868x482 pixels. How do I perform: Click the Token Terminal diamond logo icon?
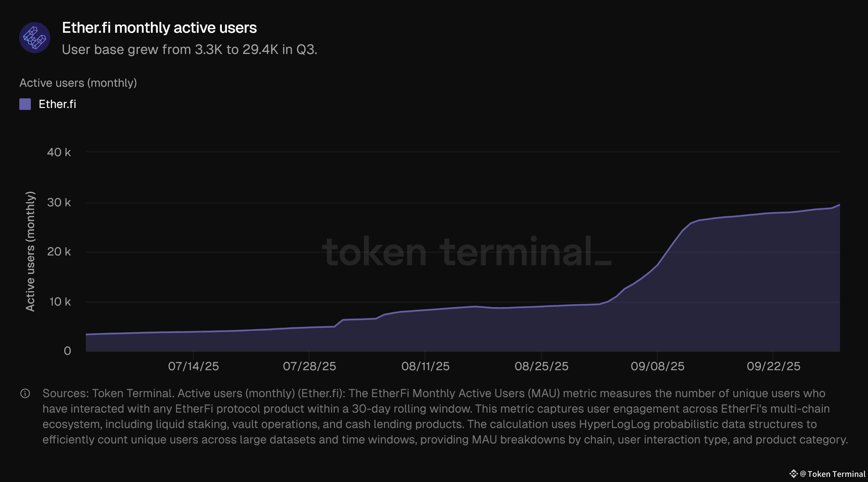click(x=793, y=474)
